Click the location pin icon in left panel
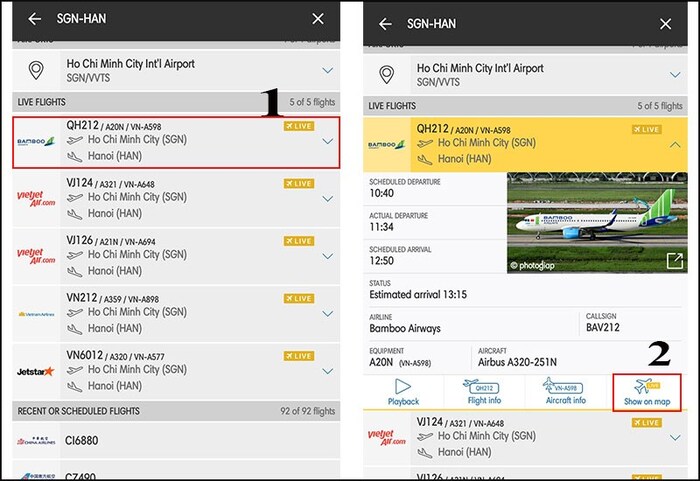Viewport: 700px width, 481px height. (36, 70)
